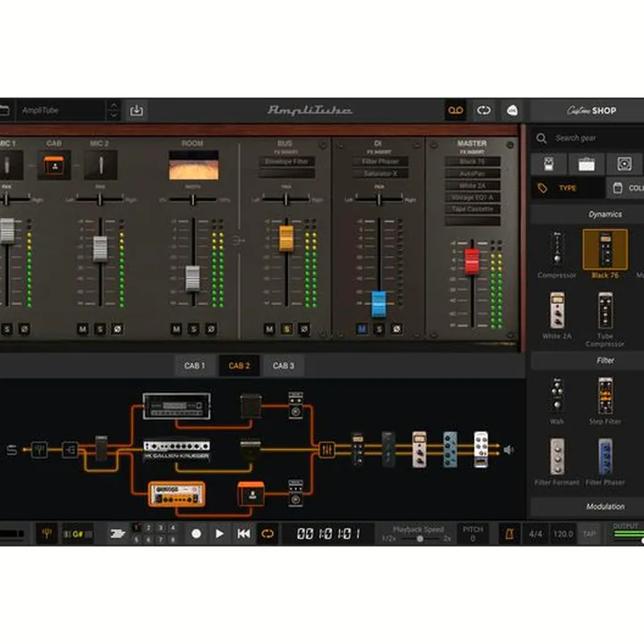Click the mixer node in signal chain
The width and height of the screenshot is (644, 644).
[x=327, y=450]
